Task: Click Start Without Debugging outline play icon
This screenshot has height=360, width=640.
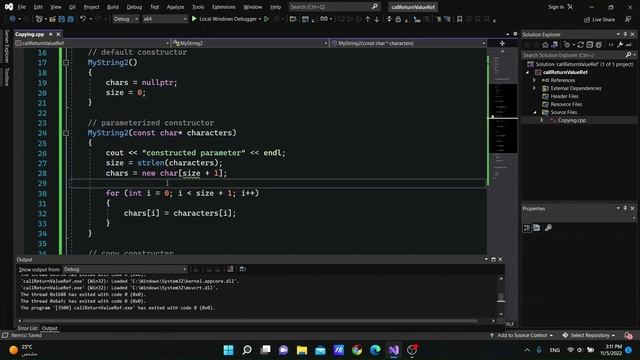Action: click(x=267, y=19)
